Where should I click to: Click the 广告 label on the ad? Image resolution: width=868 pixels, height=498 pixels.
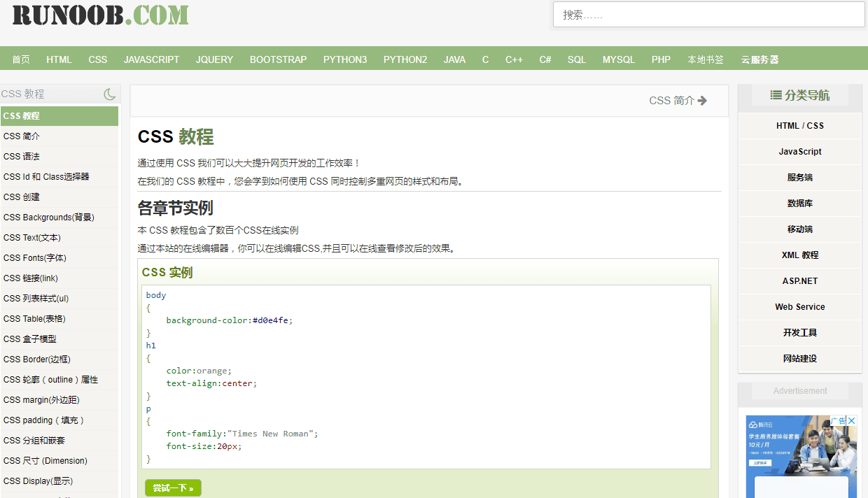838,421
